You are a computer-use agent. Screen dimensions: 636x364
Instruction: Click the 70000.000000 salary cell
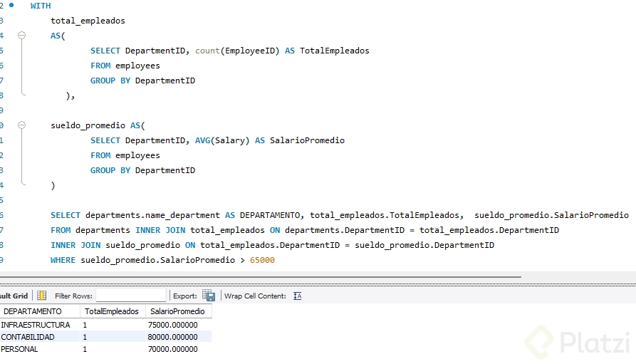pos(179,349)
